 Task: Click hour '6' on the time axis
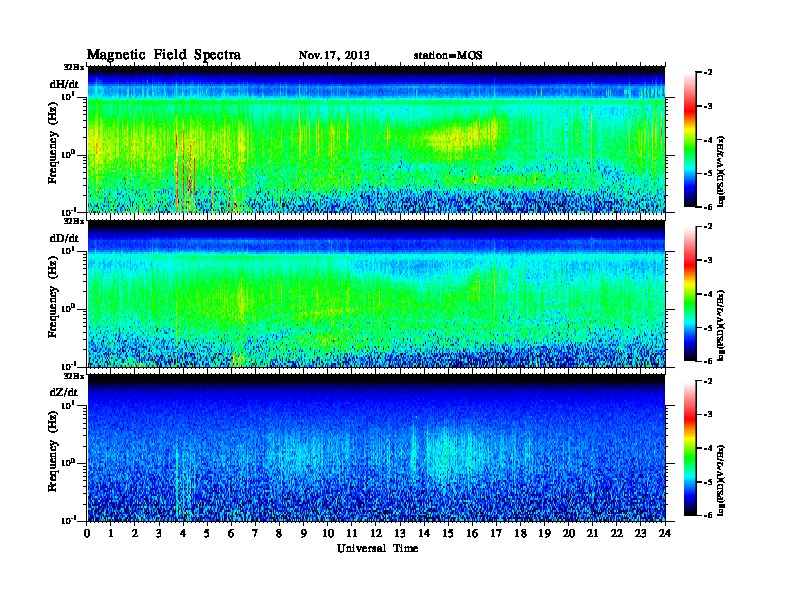[x=232, y=533]
